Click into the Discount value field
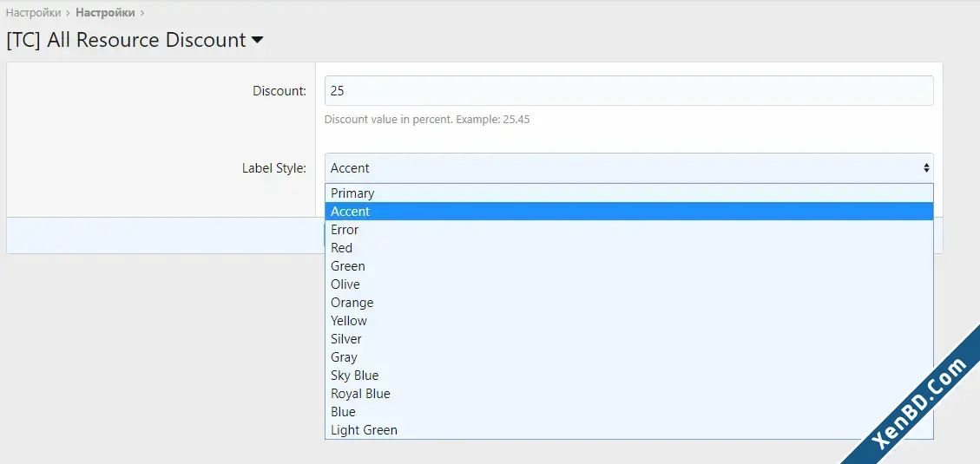The width and height of the screenshot is (980, 464). click(x=628, y=90)
